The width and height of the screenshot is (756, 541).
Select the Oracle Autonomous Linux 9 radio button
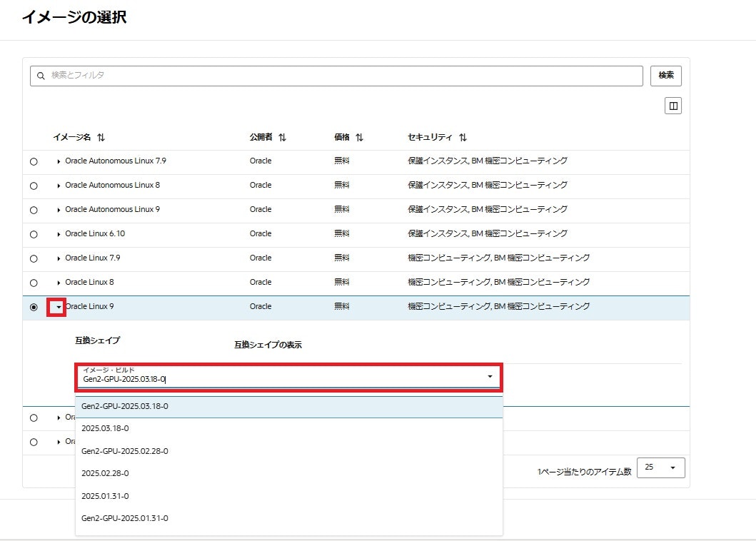coord(34,211)
